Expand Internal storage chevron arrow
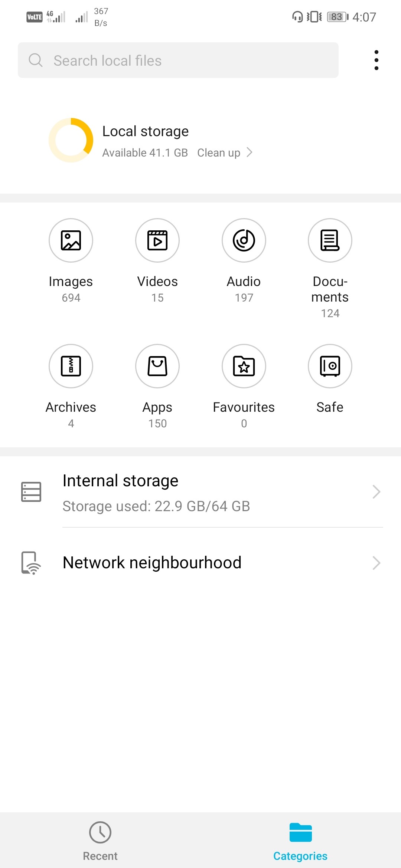 [376, 492]
